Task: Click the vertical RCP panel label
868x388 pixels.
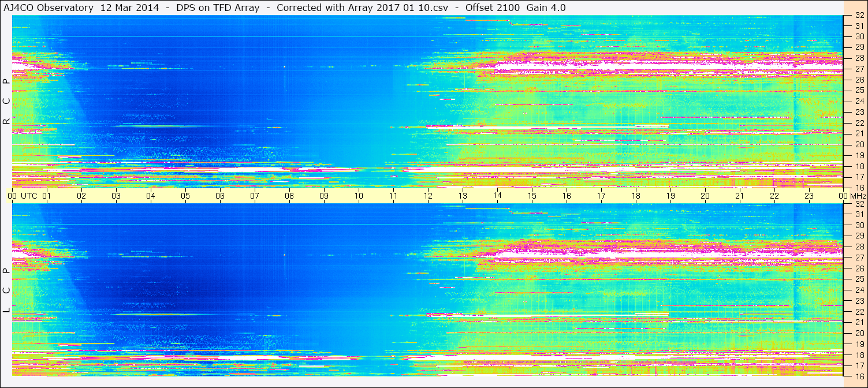Action: [x=6, y=101]
